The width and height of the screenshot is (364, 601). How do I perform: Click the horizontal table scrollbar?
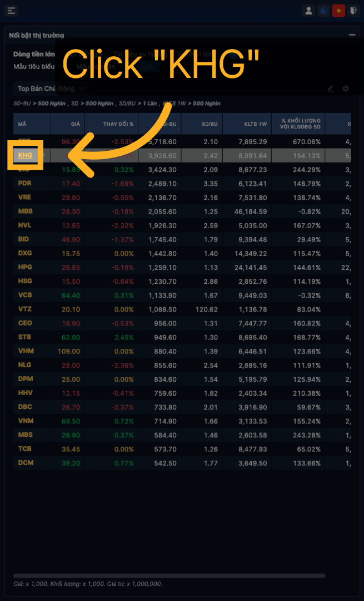click(x=169, y=575)
